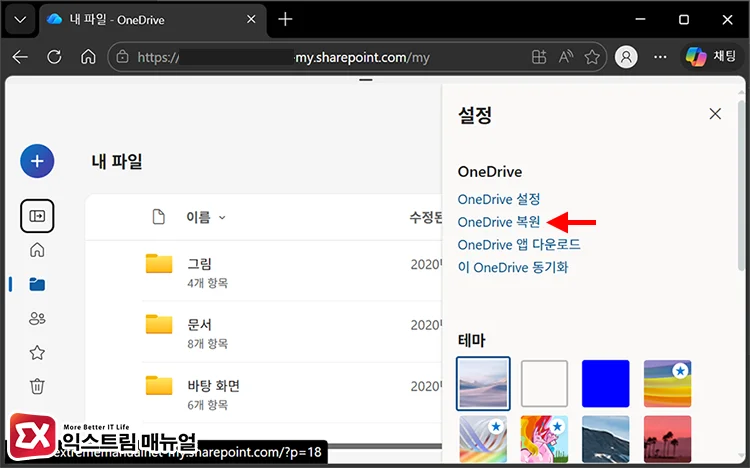The width and height of the screenshot is (750, 468).
Task: Add page to favorites star icon
Action: click(592, 57)
